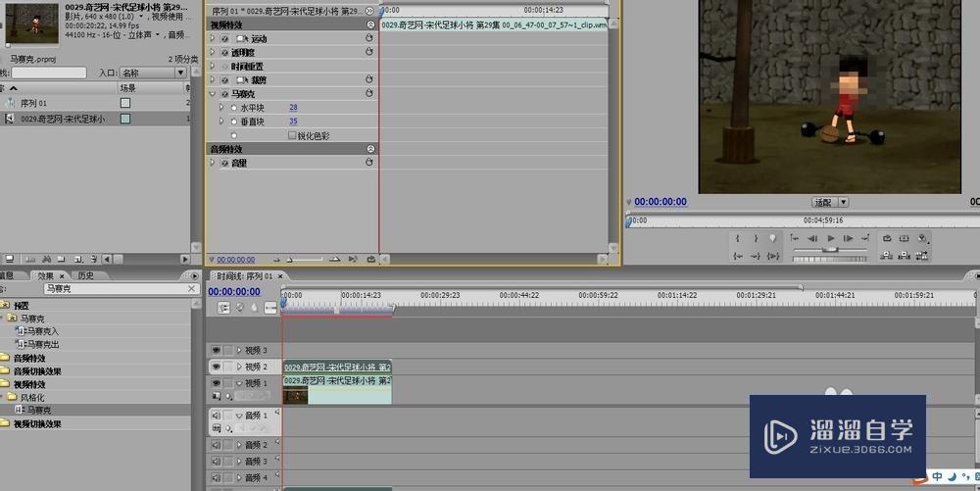Click the shuttle slider in the program monitor
This screenshot has width=980, height=491.
pos(830,249)
